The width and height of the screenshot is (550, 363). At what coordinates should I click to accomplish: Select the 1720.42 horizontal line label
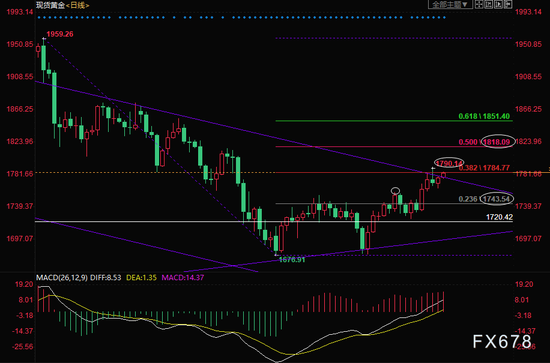point(499,217)
